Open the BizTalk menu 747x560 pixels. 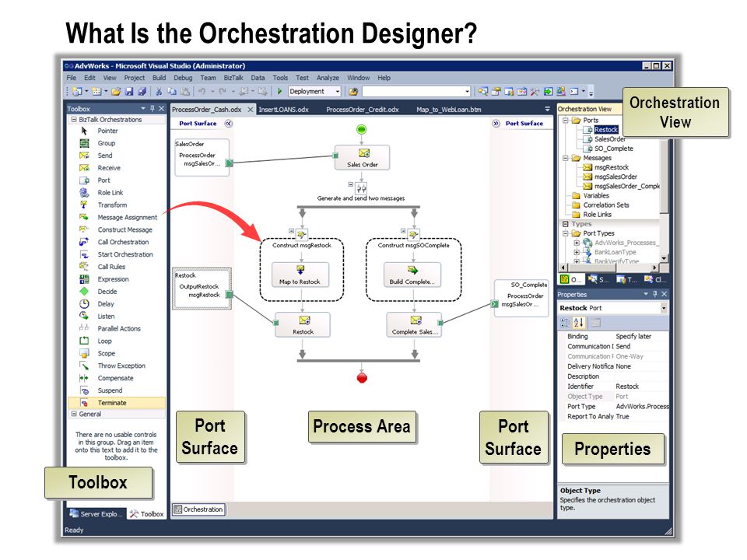(x=233, y=78)
